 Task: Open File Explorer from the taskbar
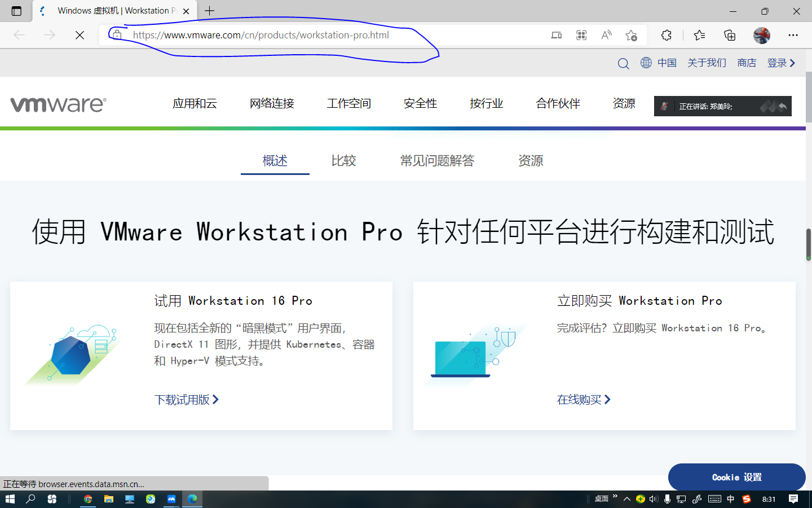[x=109, y=499]
